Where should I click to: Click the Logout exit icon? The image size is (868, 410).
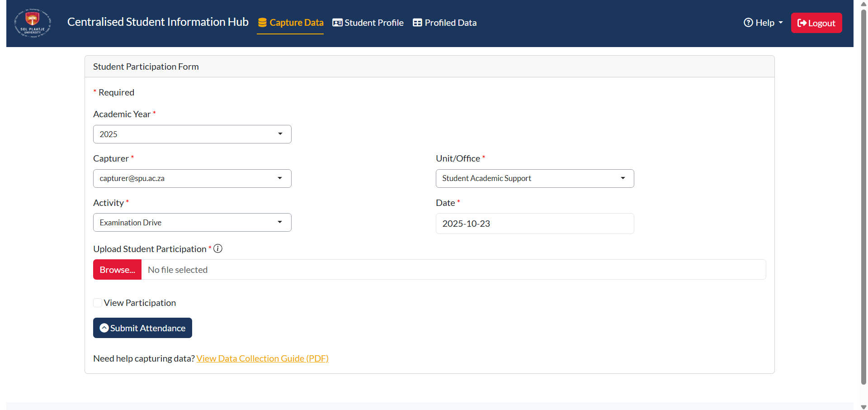[x=802, y=23]
